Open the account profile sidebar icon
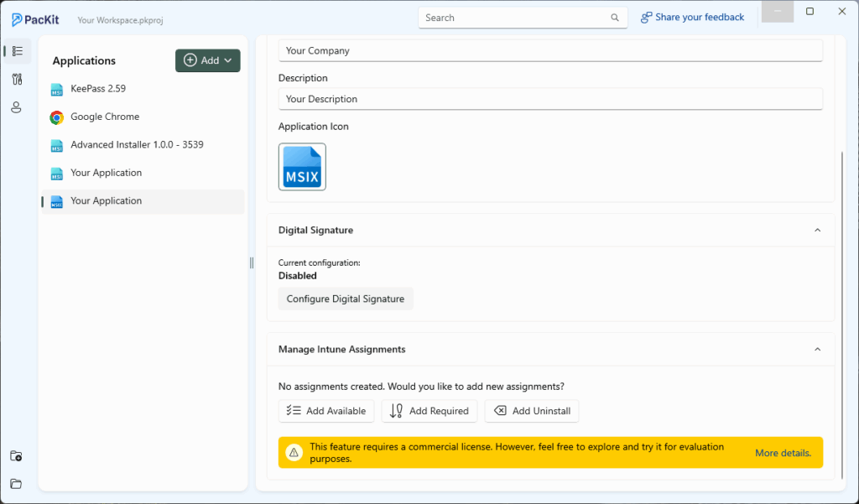This screenshot has width=859, height=504. 17,107
